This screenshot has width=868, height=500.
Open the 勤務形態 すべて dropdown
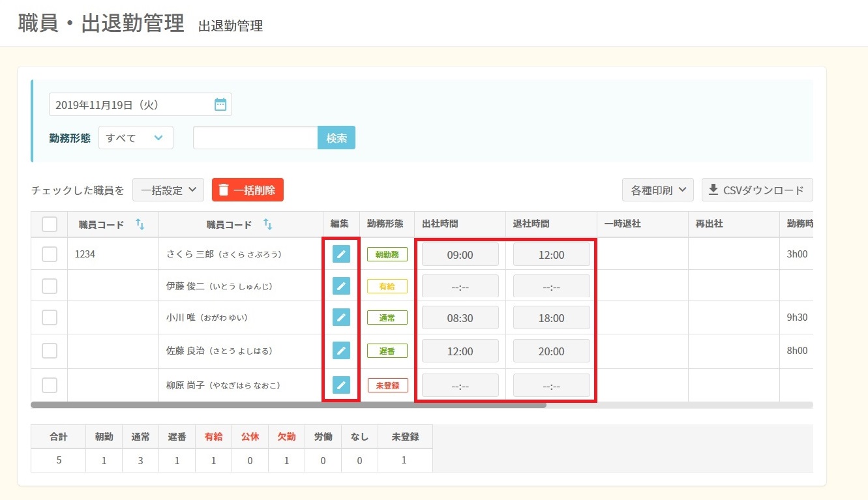136,138
